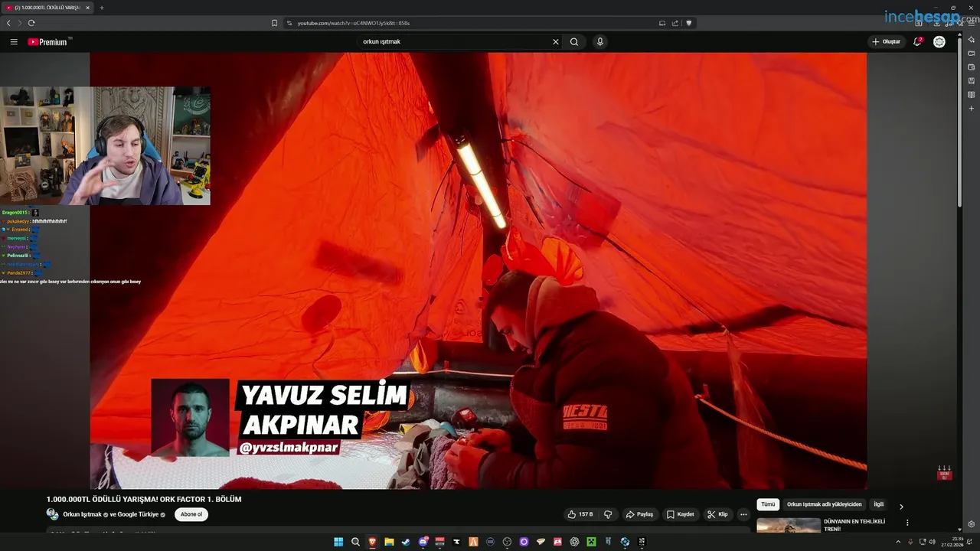The height and width of the screenshot is (551, 980).
Task: Open Windows Start menu
Action: [338, 542]
